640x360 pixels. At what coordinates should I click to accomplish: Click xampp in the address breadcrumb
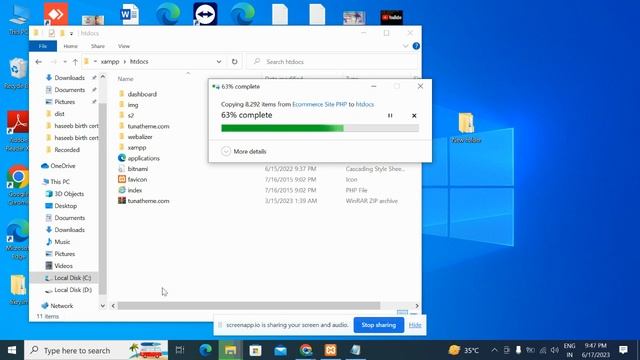coord(110,62)
